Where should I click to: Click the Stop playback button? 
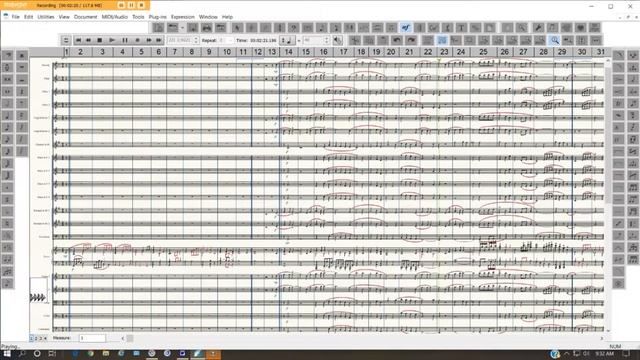[100, 40]
